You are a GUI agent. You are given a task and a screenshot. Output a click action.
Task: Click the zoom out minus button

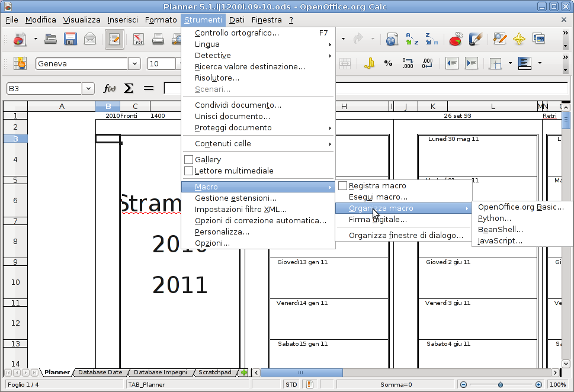pyautogui.click(x=463, y=385)
